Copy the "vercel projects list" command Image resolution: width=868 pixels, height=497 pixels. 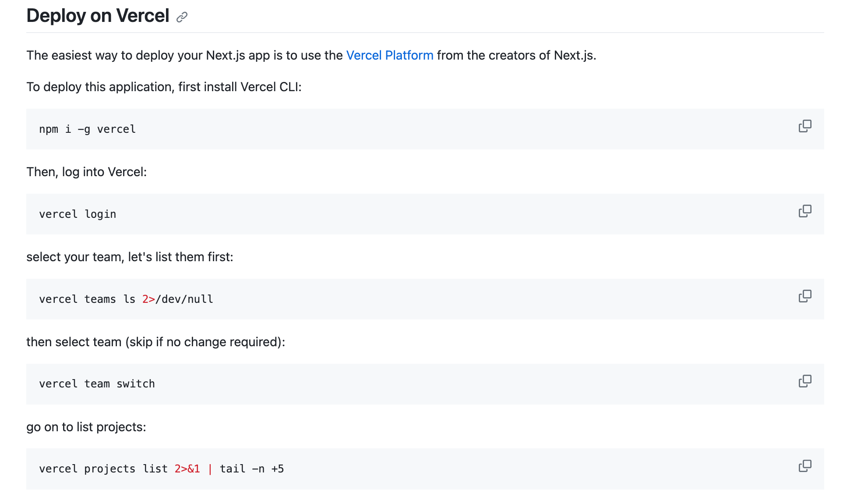coord(805,466)
